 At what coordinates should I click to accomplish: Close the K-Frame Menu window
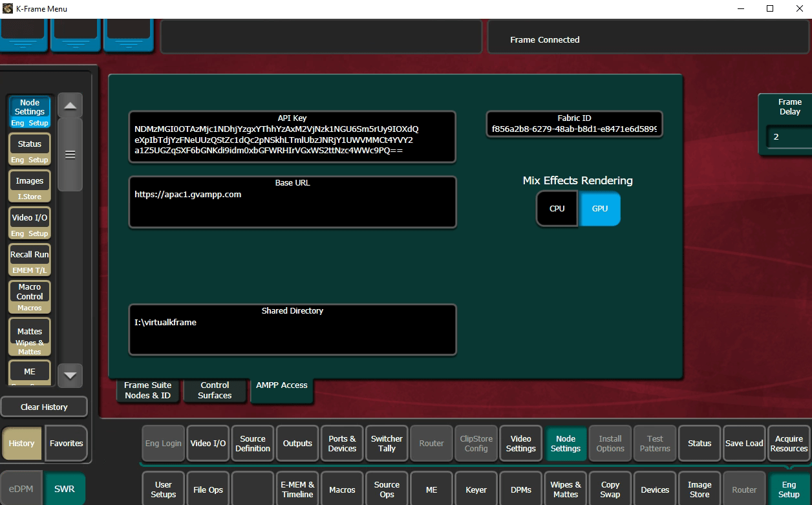(799, 8)
